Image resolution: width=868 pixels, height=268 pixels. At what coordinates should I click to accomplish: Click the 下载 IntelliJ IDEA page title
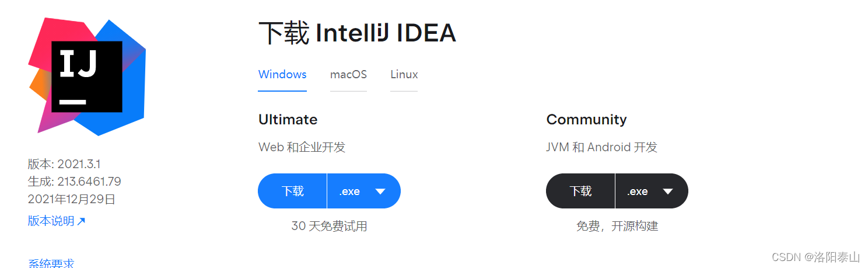[357, 33]
